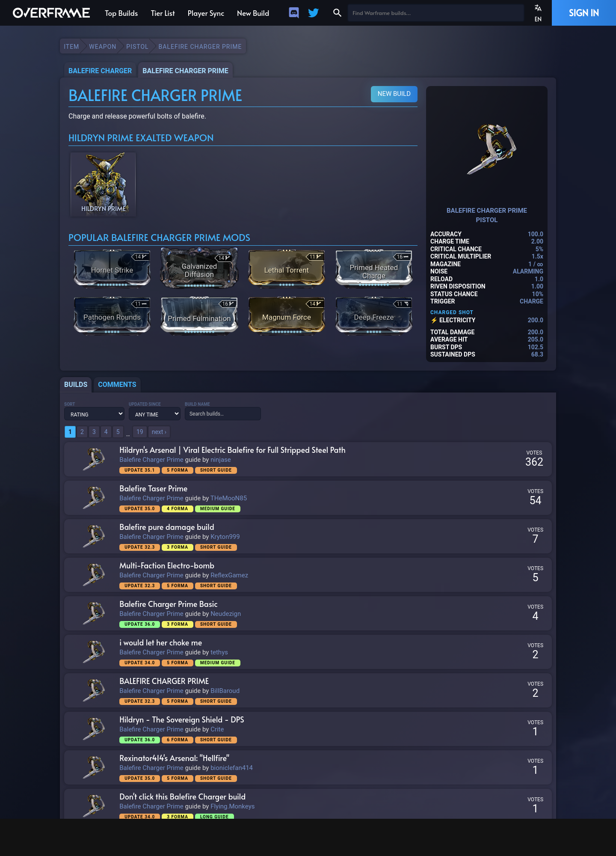Open author ReflexGamez profile link

229,575
